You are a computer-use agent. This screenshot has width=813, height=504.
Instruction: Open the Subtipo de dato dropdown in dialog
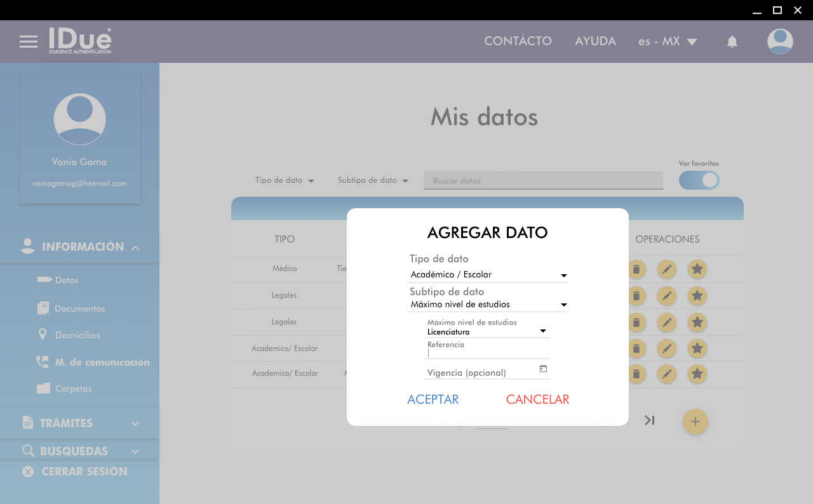tap(487, 305)
